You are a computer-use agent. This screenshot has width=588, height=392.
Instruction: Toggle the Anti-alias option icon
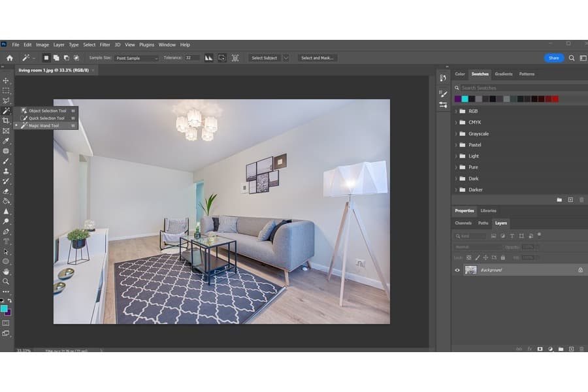[x=208, y=57]
